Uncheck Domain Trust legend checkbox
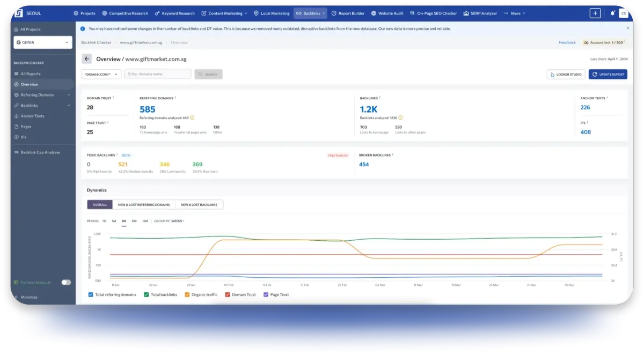 click(x=228, y=294)
